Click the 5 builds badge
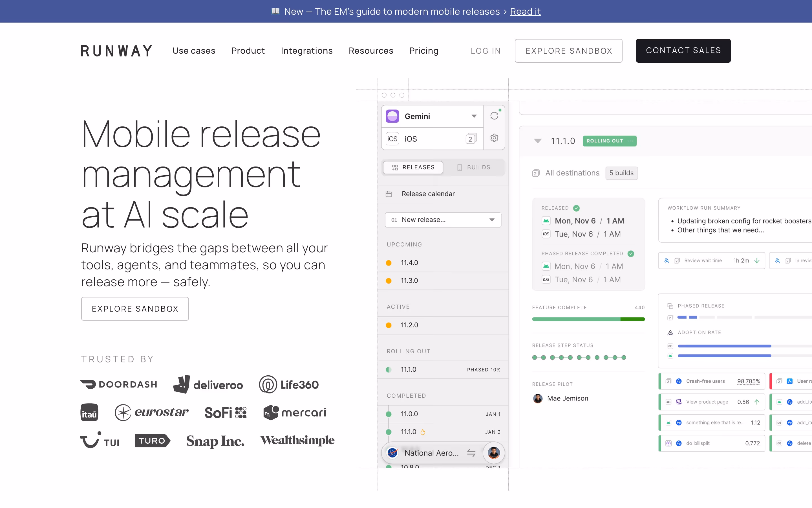Viewport: 812px width, 508px height. [621, 173]
